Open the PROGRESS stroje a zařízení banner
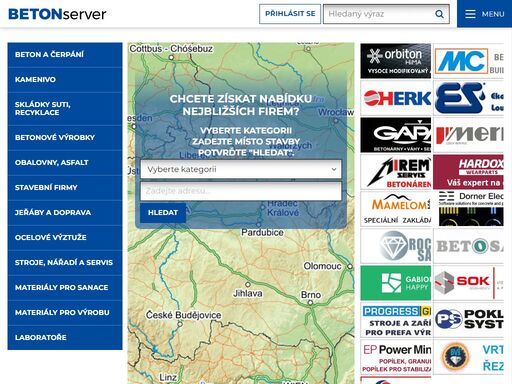512x384 pixels. point(396,320)
